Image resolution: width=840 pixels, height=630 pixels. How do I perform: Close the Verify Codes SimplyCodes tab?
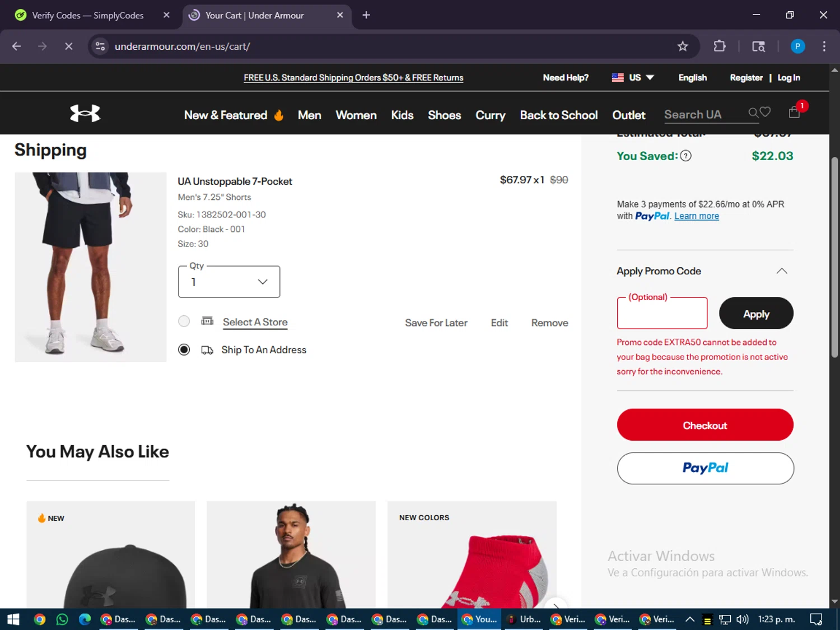click(166, 15)
